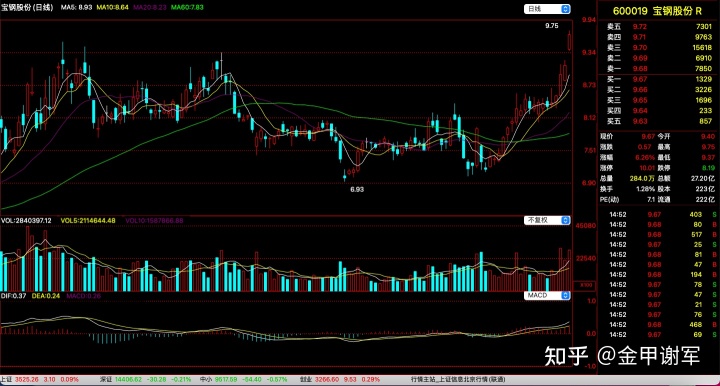Select the tick row with volume 80
This screenshot has width=720, height=386.
tap(663, 224)
